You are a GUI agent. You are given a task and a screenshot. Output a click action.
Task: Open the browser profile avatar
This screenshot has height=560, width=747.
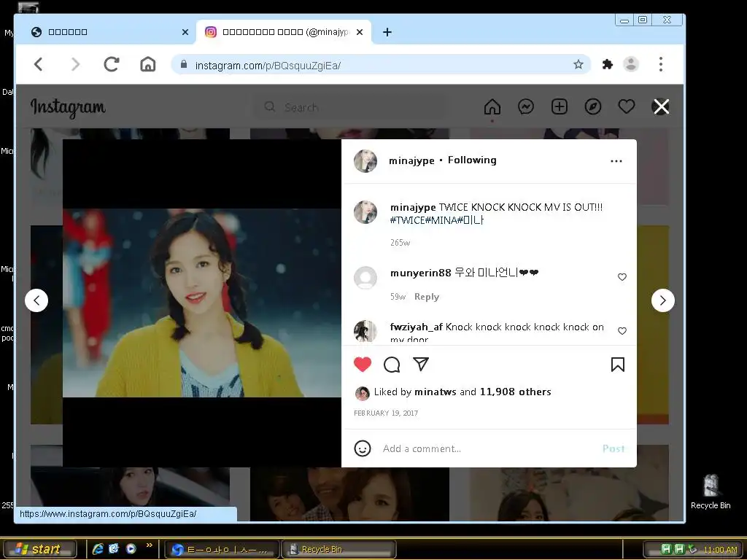[631, 64]
